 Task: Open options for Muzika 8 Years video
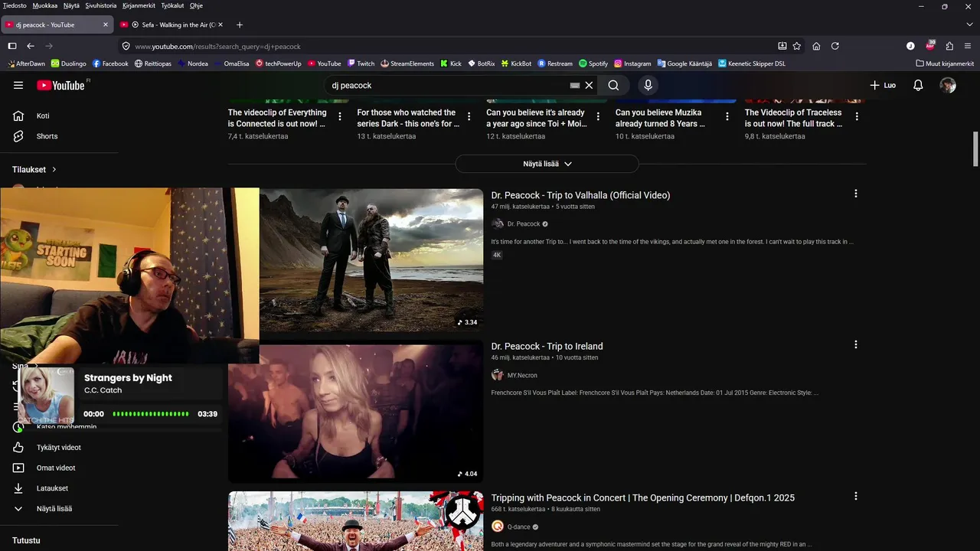coord(727,117)
